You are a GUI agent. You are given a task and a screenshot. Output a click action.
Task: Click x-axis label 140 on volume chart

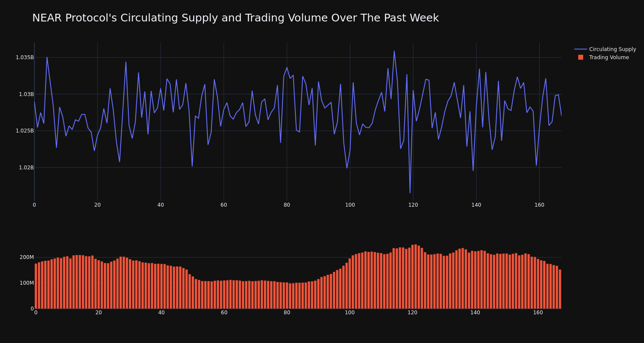coord(475,313)
